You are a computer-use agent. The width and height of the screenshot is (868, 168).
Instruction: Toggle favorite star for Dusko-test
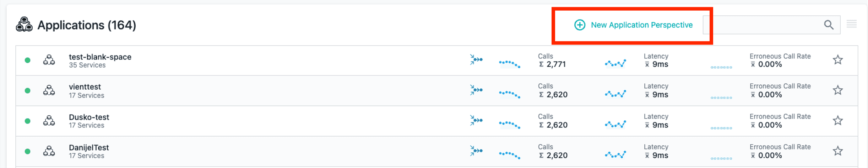click(838, 121)
